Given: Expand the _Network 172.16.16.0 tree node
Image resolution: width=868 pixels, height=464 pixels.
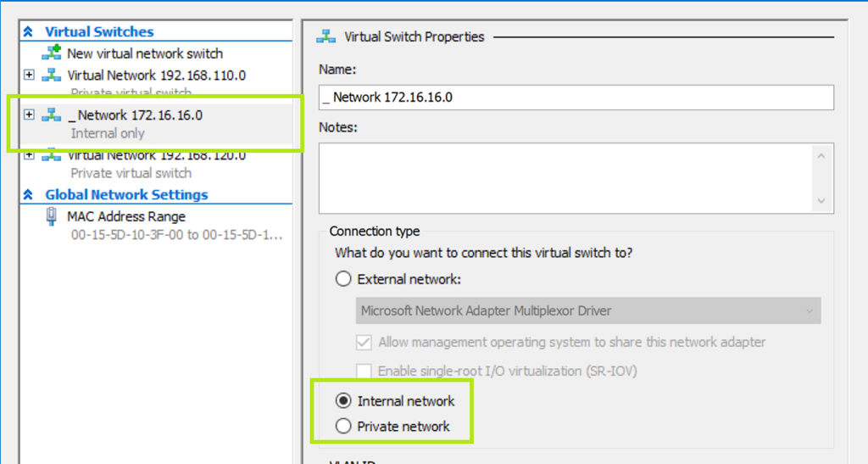Looking at the screenshot, I should tap(30, 115).
